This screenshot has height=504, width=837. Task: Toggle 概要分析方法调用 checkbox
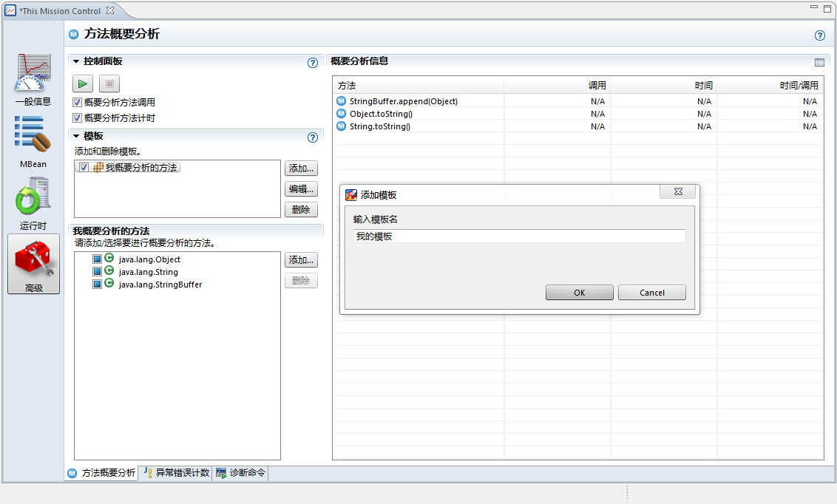click(x=78, y=103)
